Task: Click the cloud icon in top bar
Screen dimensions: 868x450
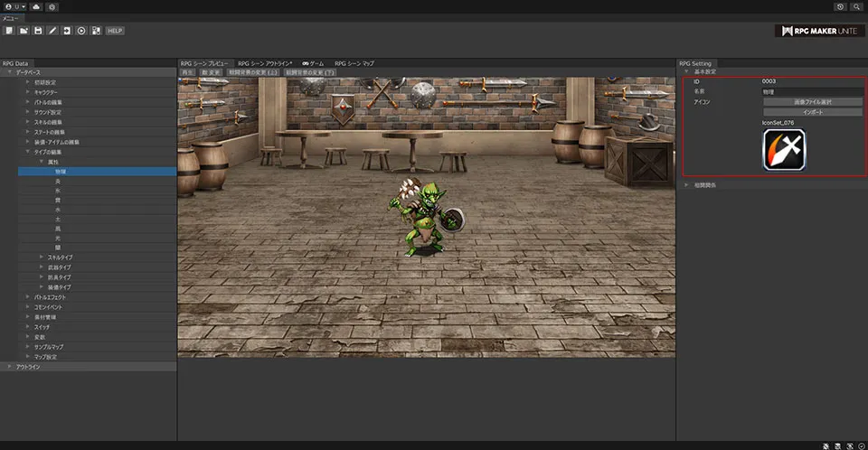Action: point(35,6)
